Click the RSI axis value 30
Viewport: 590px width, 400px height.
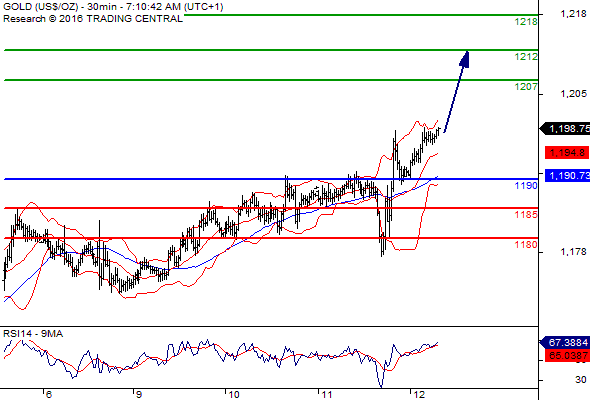click(581, 380)
